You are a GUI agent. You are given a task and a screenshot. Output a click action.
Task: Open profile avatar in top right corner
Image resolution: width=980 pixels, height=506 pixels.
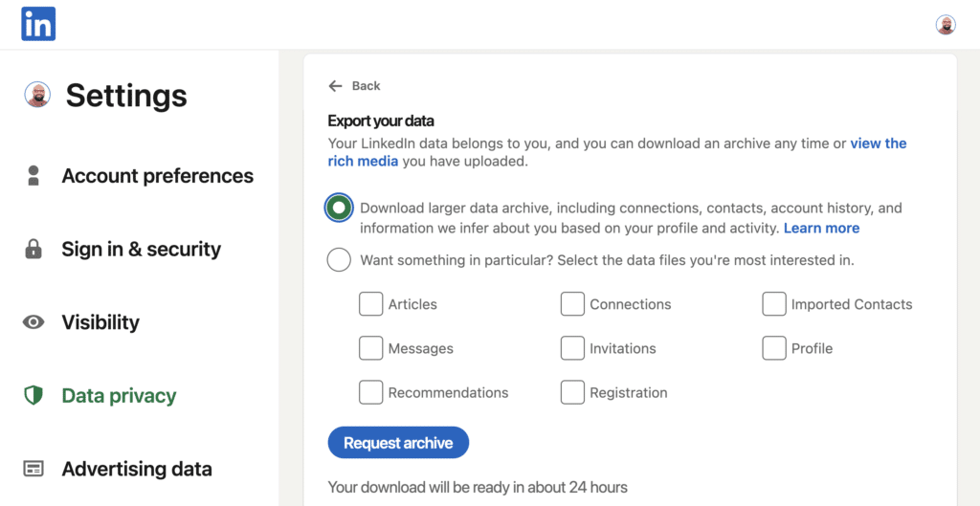click(x=945, y=24)
